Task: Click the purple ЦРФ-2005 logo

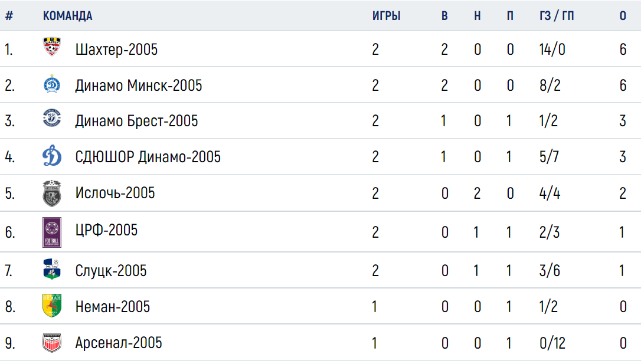Action: tap(52, 232)
